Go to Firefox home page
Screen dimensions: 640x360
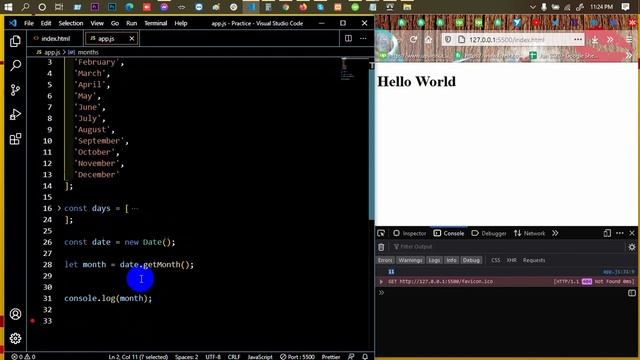pos(428,40)
